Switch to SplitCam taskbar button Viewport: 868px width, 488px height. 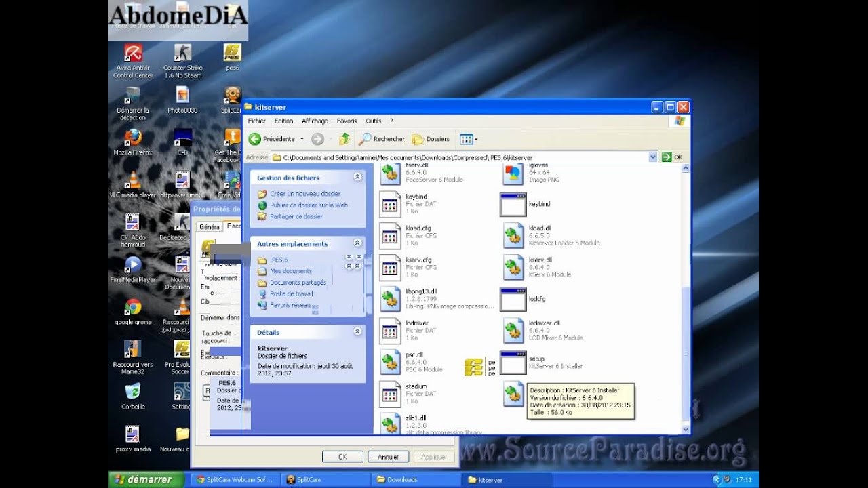pos(324,479)
